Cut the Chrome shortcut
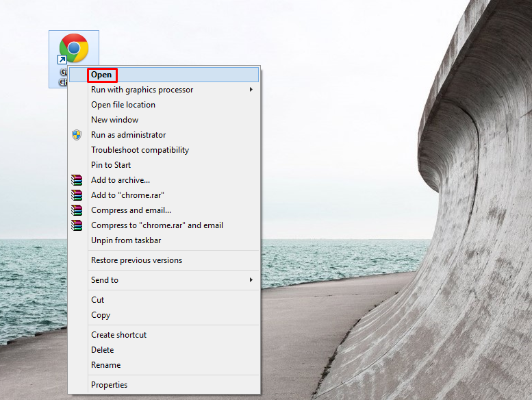This screenshot has width=532, height=400. click(98, 300)
